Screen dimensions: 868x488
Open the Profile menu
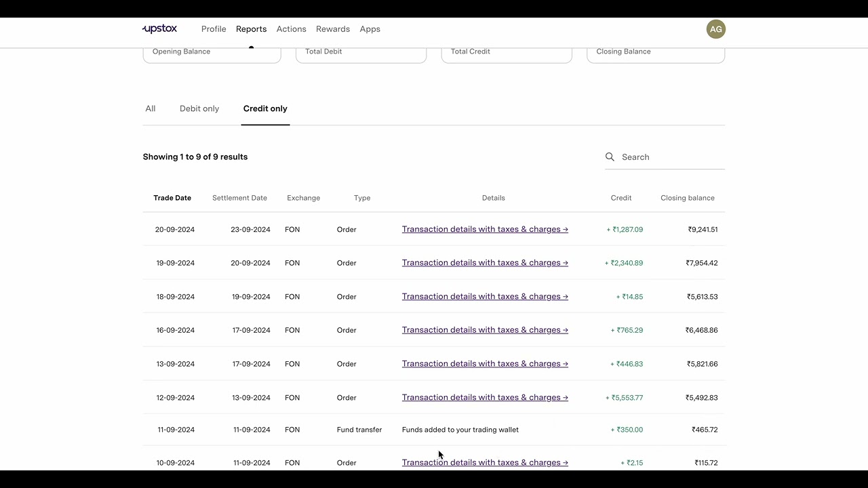pyautogui.click(x=214, y=29)
